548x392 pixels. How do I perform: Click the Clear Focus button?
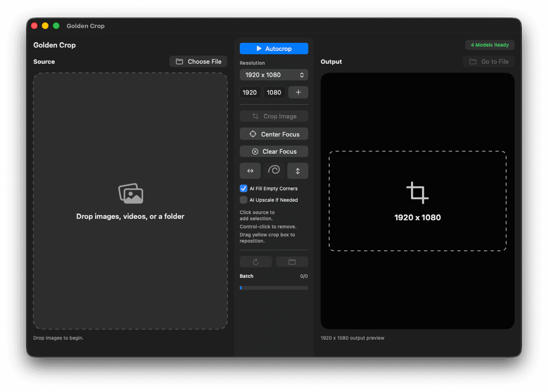tap(274, 152)
